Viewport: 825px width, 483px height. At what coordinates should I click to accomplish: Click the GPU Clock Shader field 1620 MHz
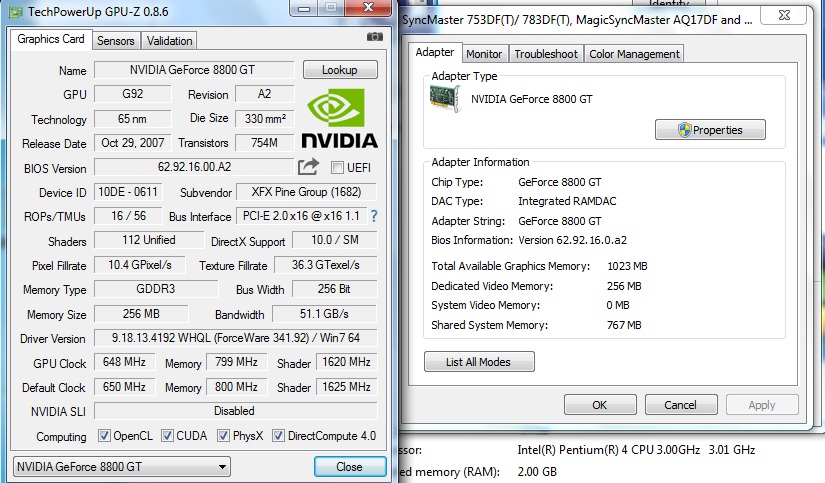pos(346,362)
